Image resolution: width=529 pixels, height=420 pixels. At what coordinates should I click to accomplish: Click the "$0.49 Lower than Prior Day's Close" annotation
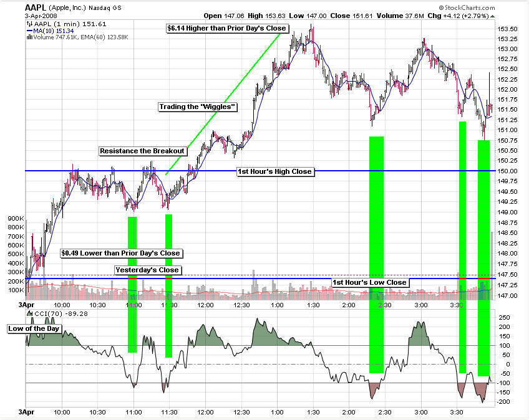click(x=121, y=253)
